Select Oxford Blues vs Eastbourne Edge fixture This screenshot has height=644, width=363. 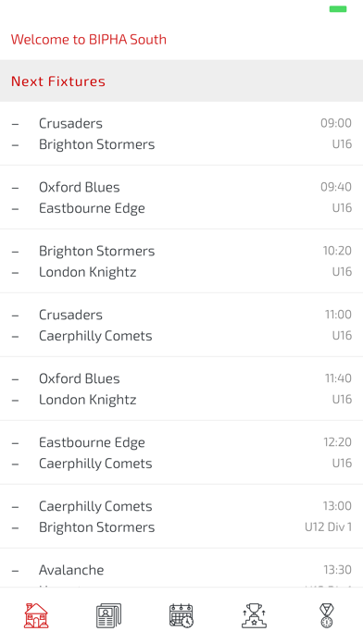tap(181, 197)
